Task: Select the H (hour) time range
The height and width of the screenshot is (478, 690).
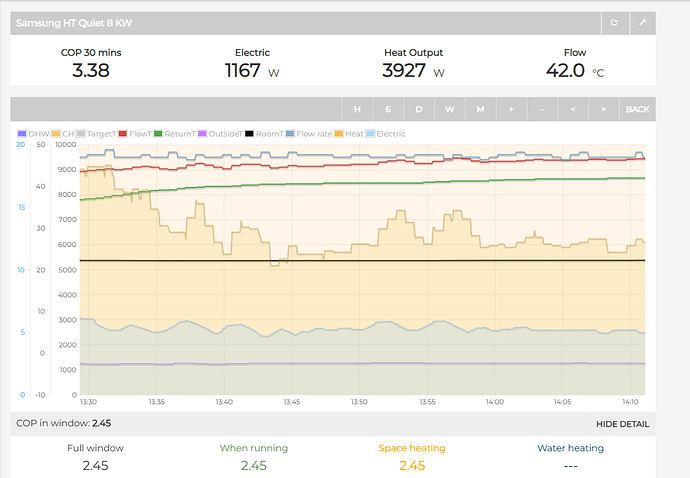Action: [358, 109]
